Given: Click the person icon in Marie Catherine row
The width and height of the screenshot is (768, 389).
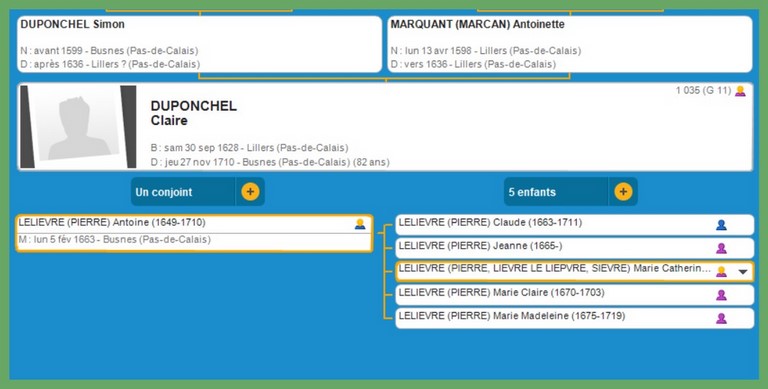Looking at the screenshot, I should tap(721, 271).
